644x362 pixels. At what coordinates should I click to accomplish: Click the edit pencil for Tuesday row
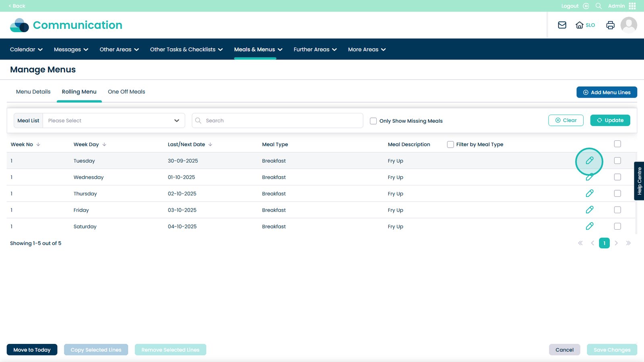pos(589,161)
